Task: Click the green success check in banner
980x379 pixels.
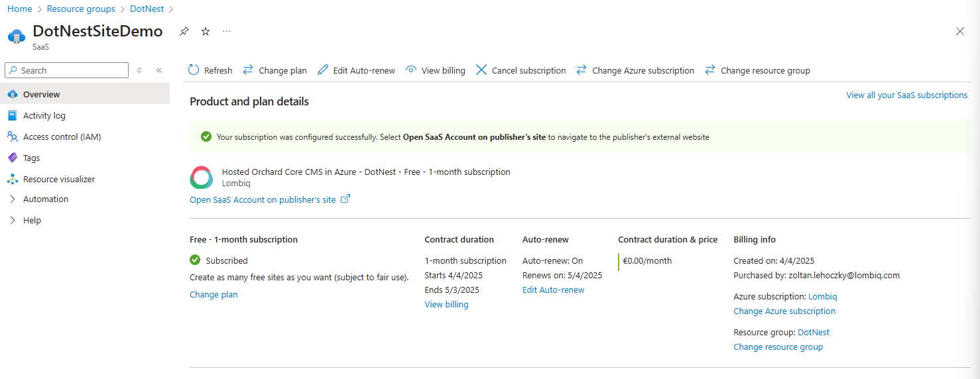Action: [x=206, y=136]
